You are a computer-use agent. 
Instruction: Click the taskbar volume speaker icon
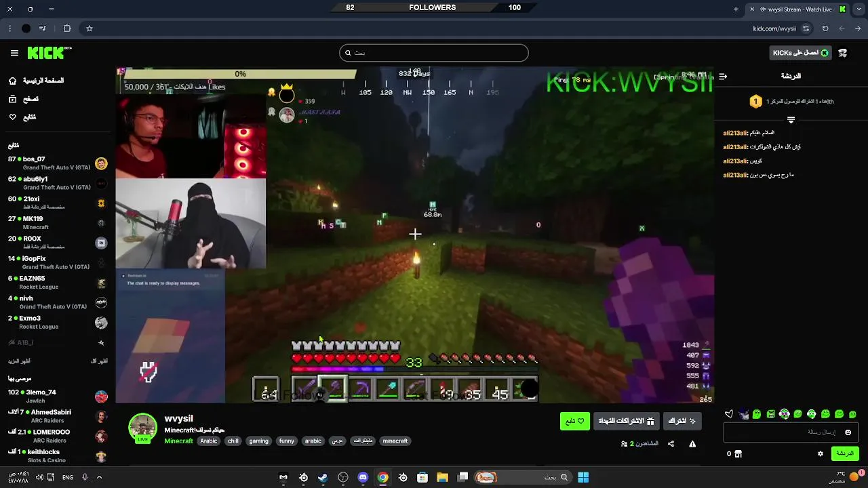(39, 477)
